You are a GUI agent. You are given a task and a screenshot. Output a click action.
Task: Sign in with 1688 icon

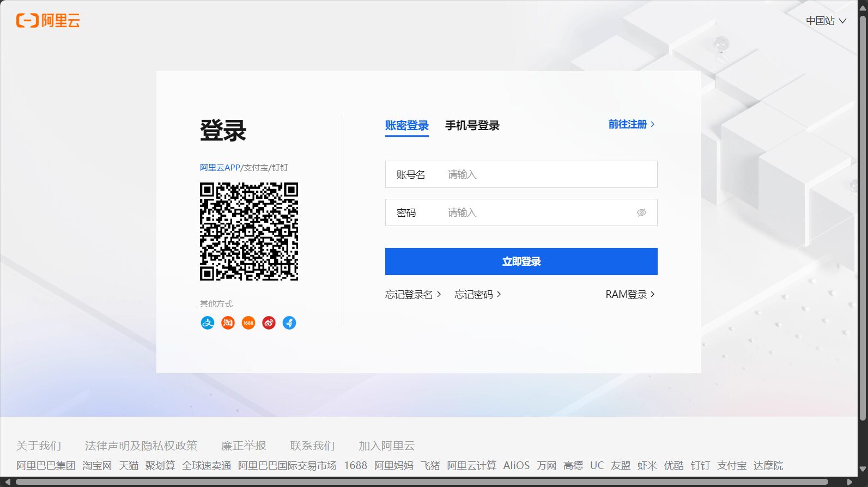248,322
